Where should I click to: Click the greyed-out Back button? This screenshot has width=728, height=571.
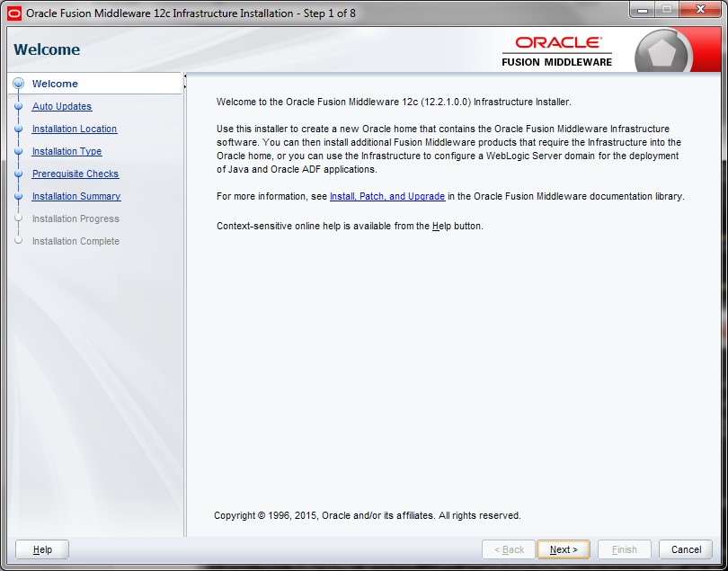pos(508,549)
